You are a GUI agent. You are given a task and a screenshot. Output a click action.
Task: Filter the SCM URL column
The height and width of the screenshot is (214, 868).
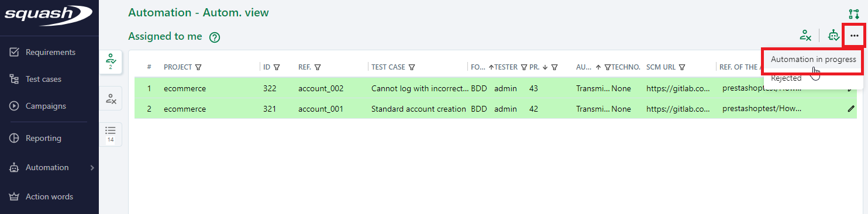coord(682,67)
